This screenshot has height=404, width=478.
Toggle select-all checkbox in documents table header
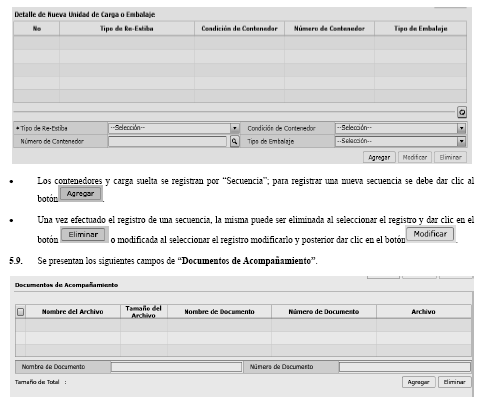tap(21, 312)
